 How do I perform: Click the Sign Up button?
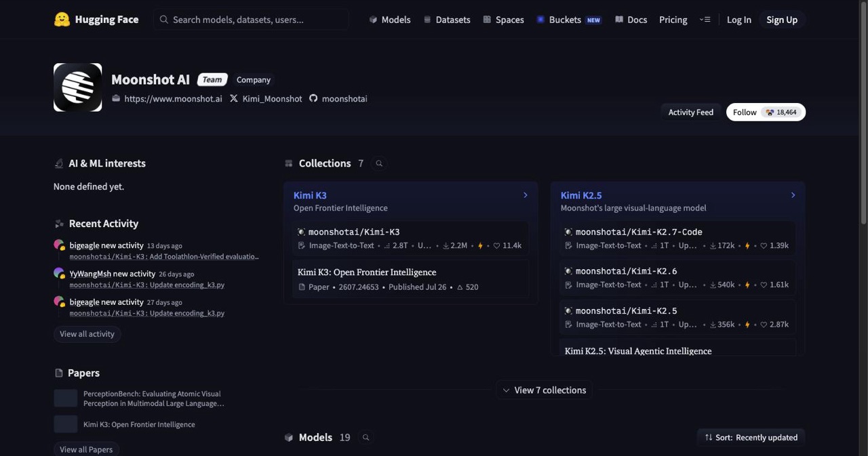(x=782, y=20)
